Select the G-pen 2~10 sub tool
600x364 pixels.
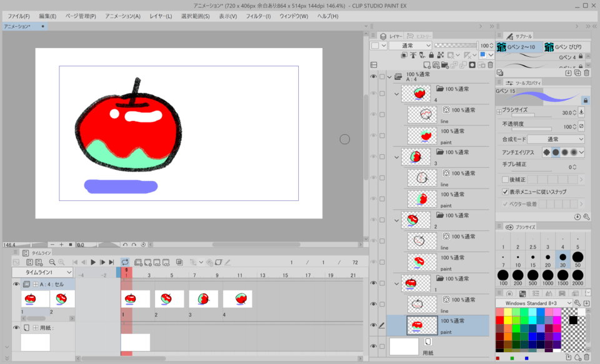tap(519, 47)
